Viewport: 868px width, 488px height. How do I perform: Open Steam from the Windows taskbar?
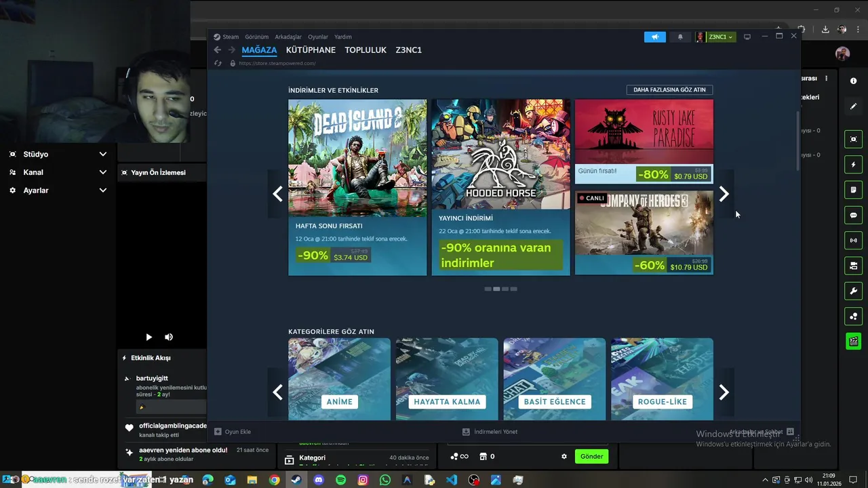[296, 480]
